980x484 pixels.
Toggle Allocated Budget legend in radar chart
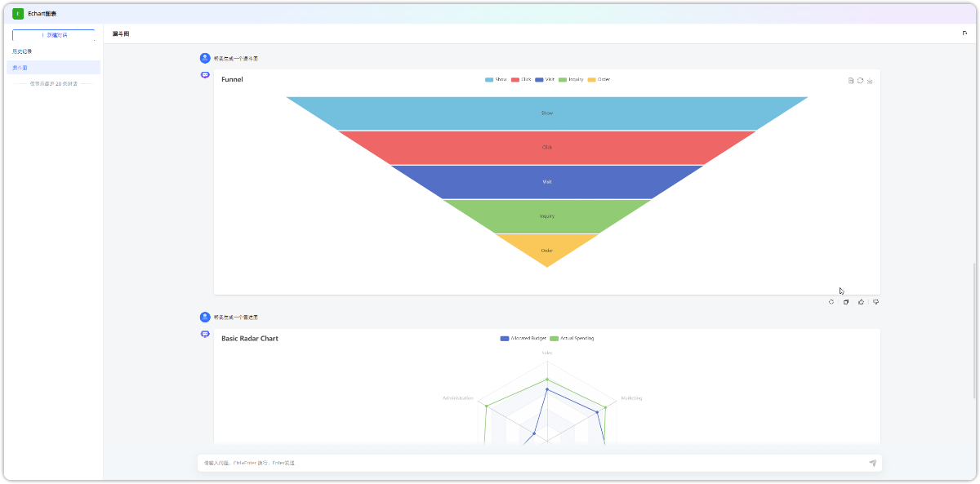[523, 338]
